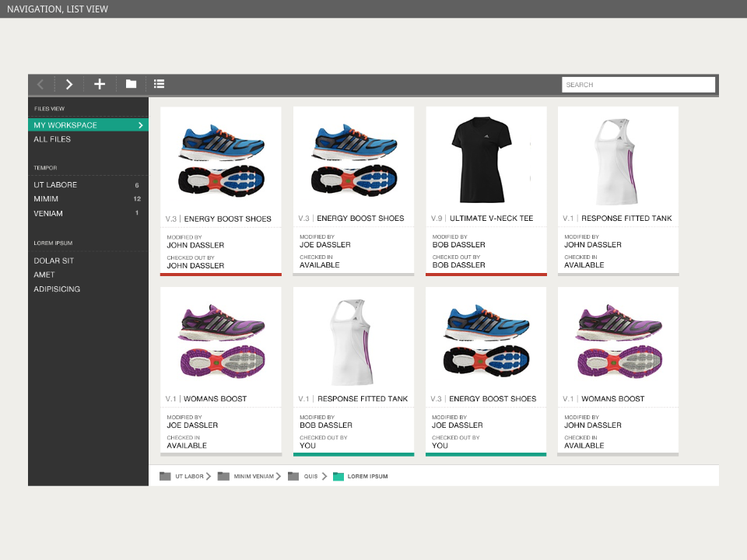Viewport: 747px width, 560px height.
Task: Open Womans Boost thumbnail modified by Joe Dassler
Action: coord(223,341)
